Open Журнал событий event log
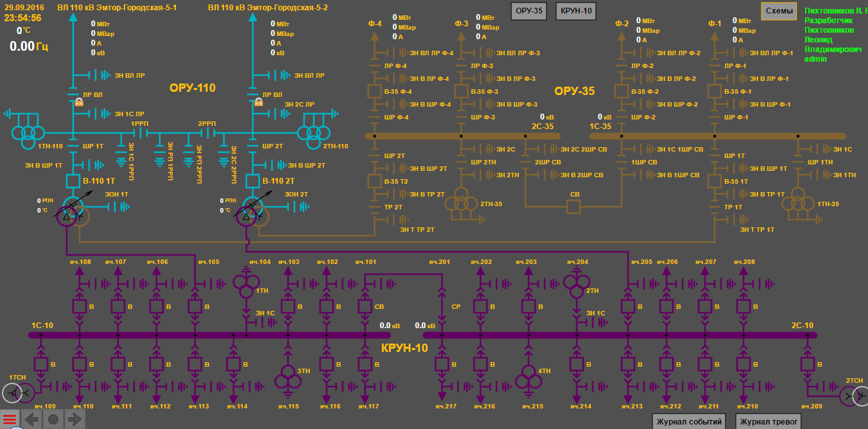The height and width of the screenshot is (429, 868). click(x=689, y=422)
